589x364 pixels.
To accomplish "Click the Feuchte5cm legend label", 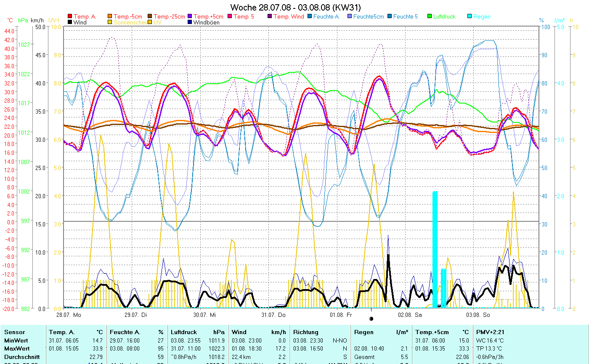I will coord(369,17).
